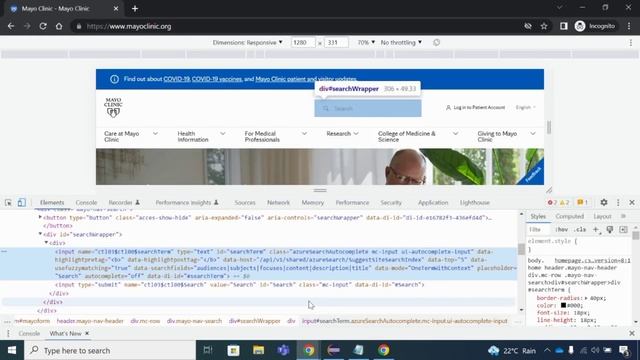Open the Dimensions Responsive dropdown
Viewport: 640px width, 360px height.
pyautogui.click(x=247, y=42)
